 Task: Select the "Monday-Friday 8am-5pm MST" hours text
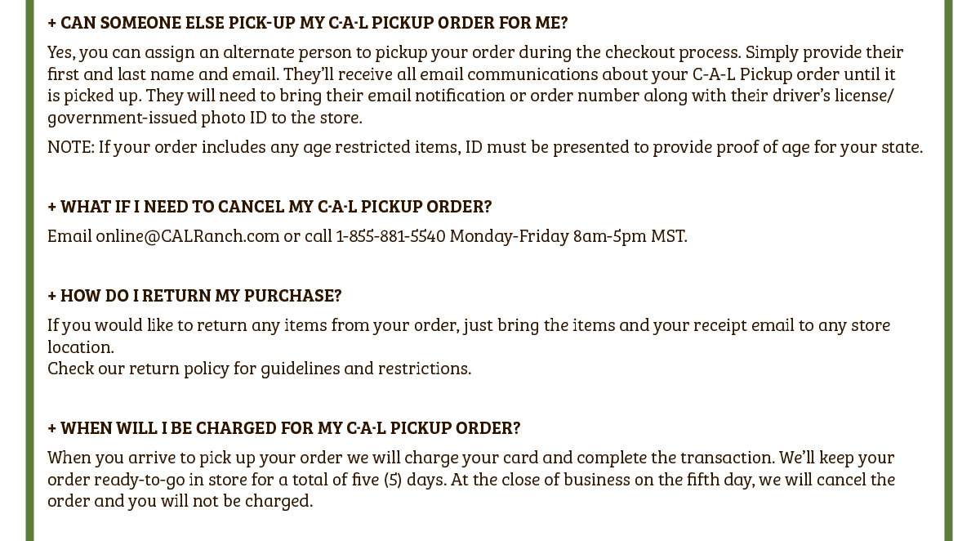point(567,236)
